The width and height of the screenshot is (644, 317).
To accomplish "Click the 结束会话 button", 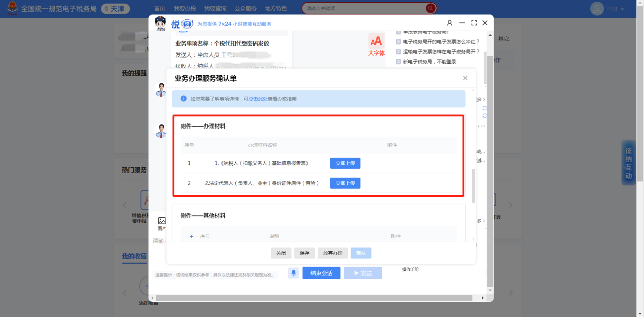I will click(321, 273).
